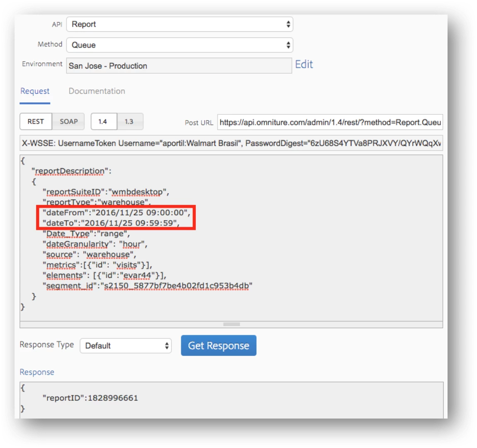This screenshot has height=448, width=477.
Task: Click the "dateFrom" line in request body
Action: (117, 213)
